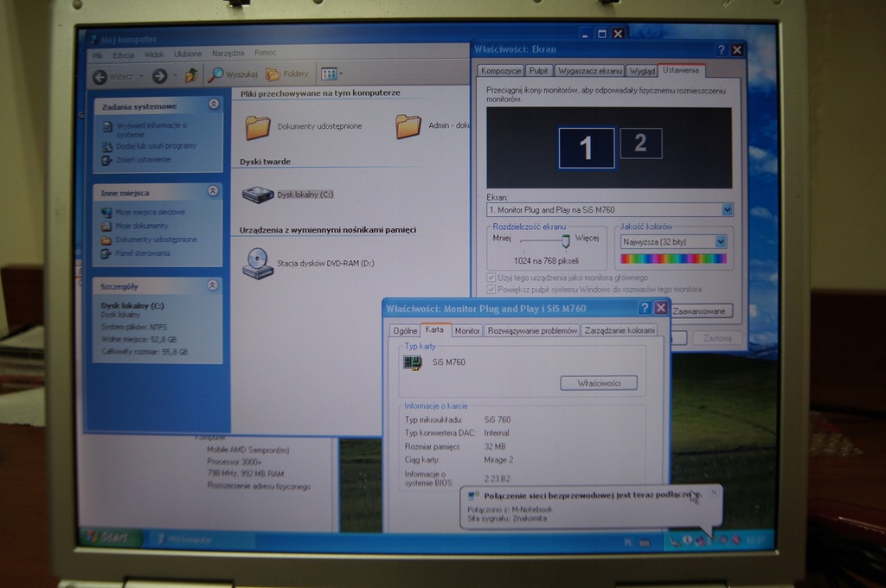The width and height of the screenshot is (886, 588).
Task: Switch to Rozwiązywanie problemów tab
Action: [x=532, y=330]
